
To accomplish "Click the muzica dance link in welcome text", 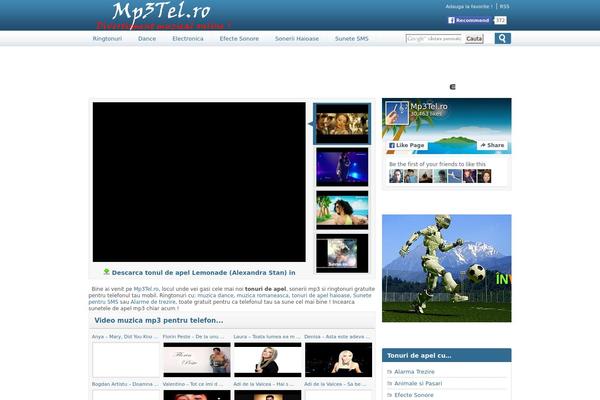I will click(x=215, y=296).
